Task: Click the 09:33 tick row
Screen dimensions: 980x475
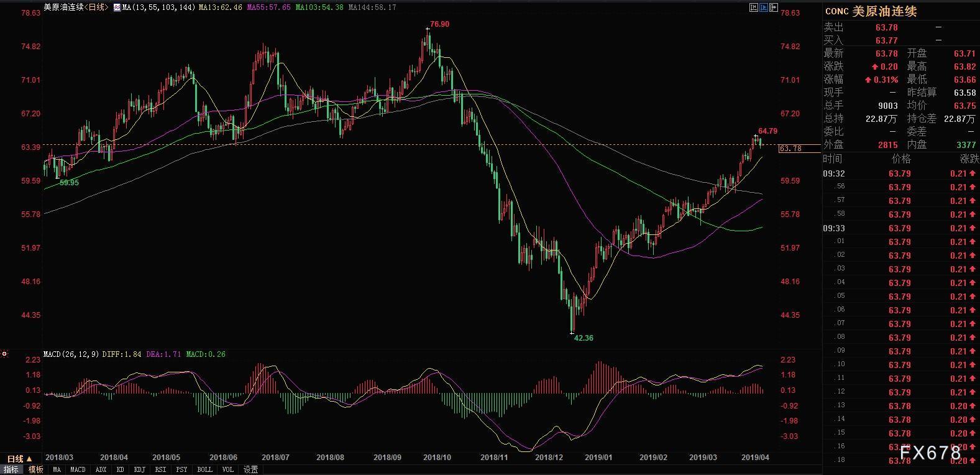Action: (x=901, y=228)
